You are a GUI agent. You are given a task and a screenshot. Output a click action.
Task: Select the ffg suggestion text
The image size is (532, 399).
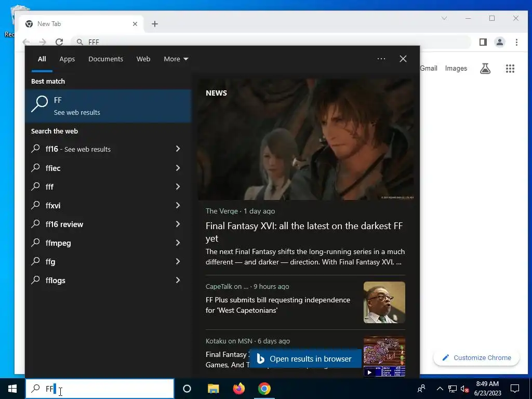[x=50, y=262]
